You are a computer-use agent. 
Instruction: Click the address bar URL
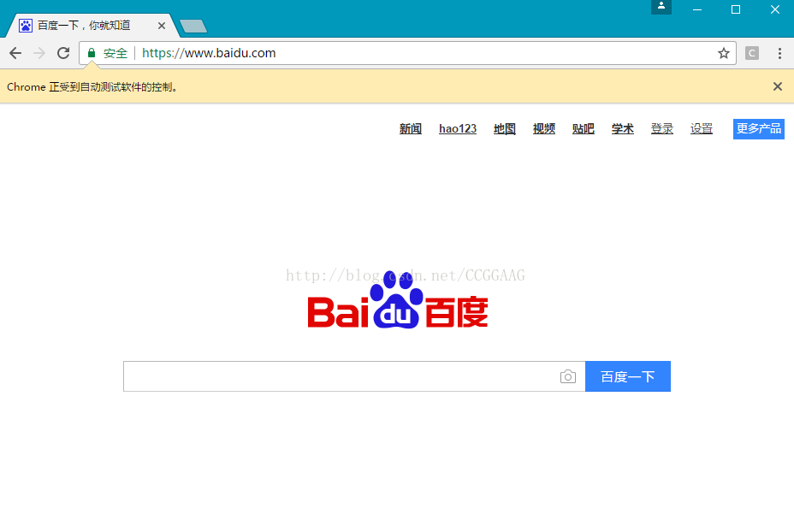(209, 53)
